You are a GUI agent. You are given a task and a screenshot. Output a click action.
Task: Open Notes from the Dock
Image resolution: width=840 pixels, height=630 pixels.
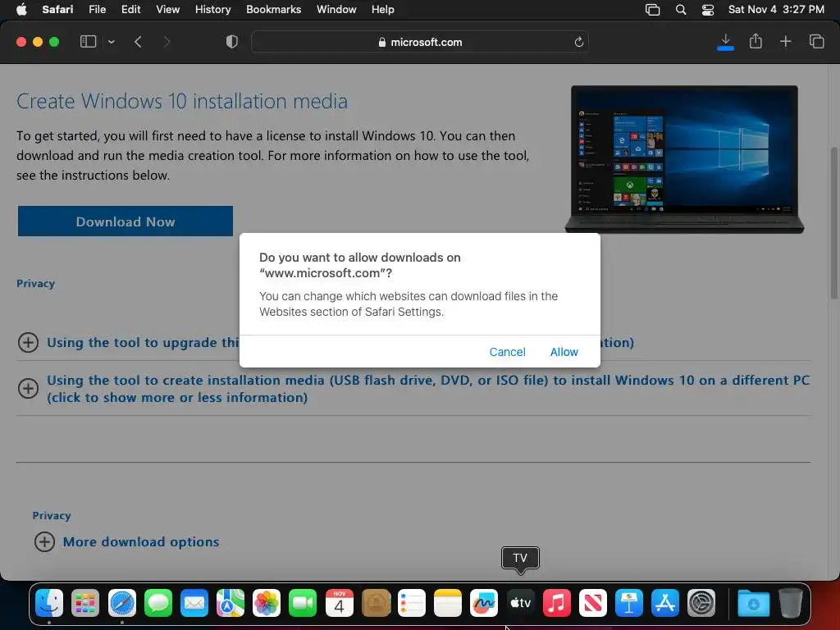pyautogui.click(x=447, y=603)
